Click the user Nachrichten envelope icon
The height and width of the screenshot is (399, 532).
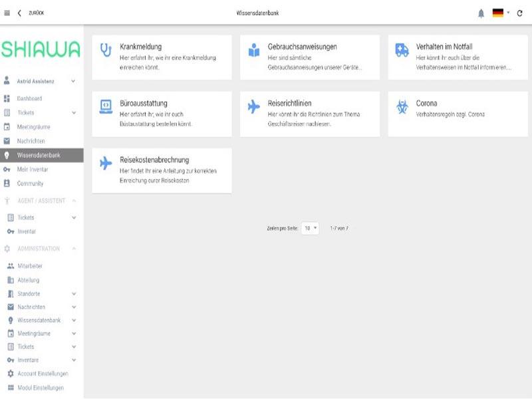point(7,141)
